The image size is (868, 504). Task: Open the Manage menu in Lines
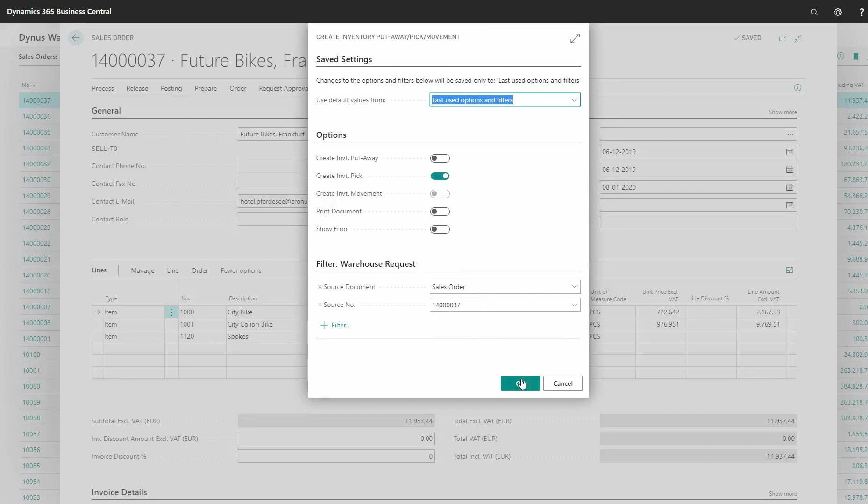pyautogui.click(x=142, y=270)
